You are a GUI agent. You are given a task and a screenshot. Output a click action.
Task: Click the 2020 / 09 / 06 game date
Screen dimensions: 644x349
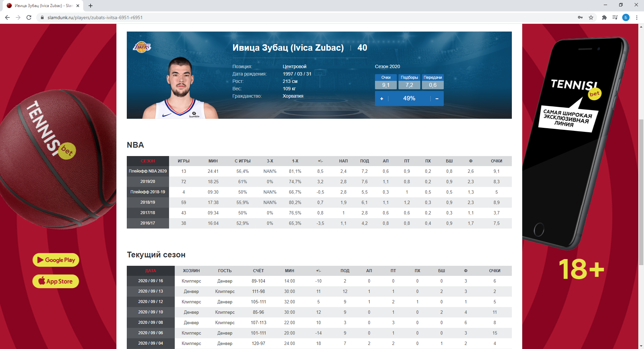(x=151, y=333)
